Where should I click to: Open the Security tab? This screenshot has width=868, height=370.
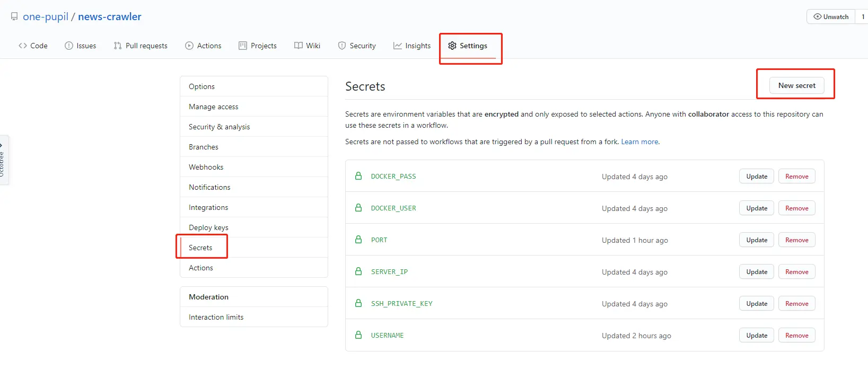[x=357, y=46]
